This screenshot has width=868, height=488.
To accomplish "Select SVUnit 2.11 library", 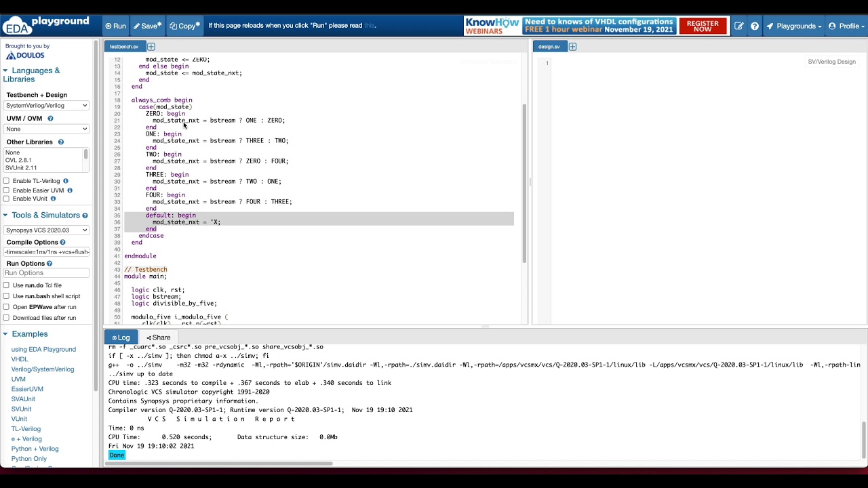I will click(x=21, y=167).
